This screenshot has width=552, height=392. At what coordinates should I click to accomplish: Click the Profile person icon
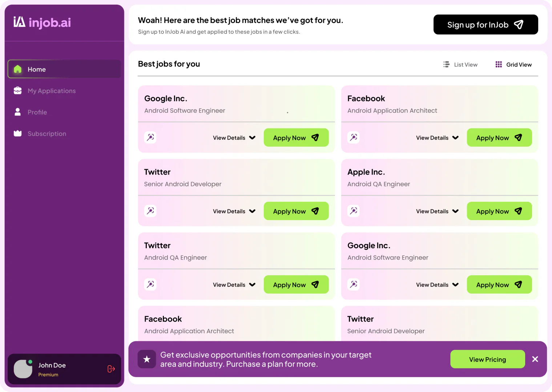pyautogui.click(x=17, y=112)
